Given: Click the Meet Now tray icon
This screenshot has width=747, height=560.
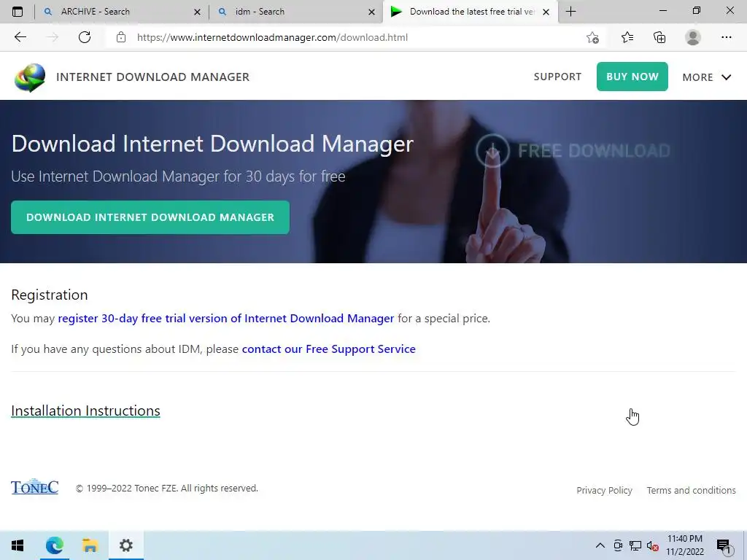Looking at the screenshot, I should (x=618, y=545).
